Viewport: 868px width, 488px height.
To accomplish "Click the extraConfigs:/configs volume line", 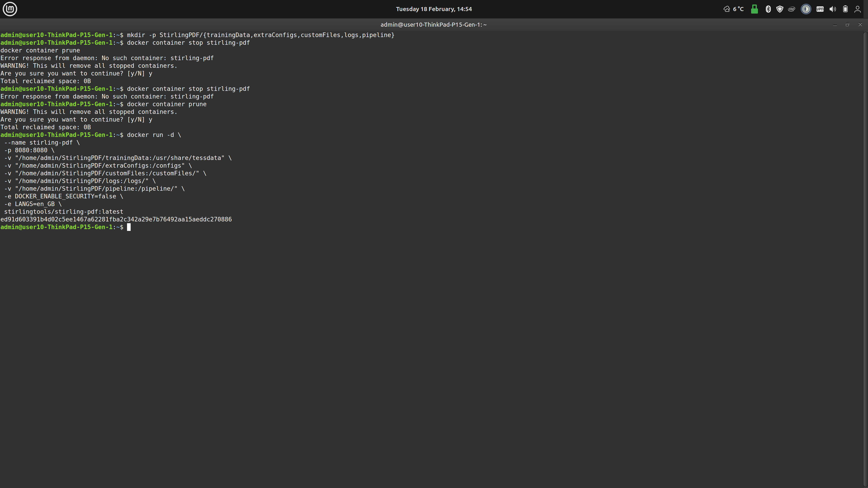I will click(x=98, y=166).
